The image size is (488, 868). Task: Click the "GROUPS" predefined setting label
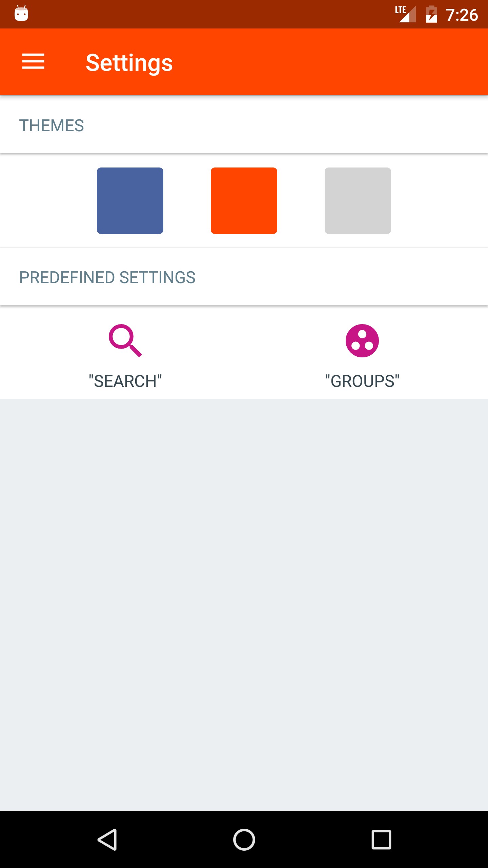[362, 381]
